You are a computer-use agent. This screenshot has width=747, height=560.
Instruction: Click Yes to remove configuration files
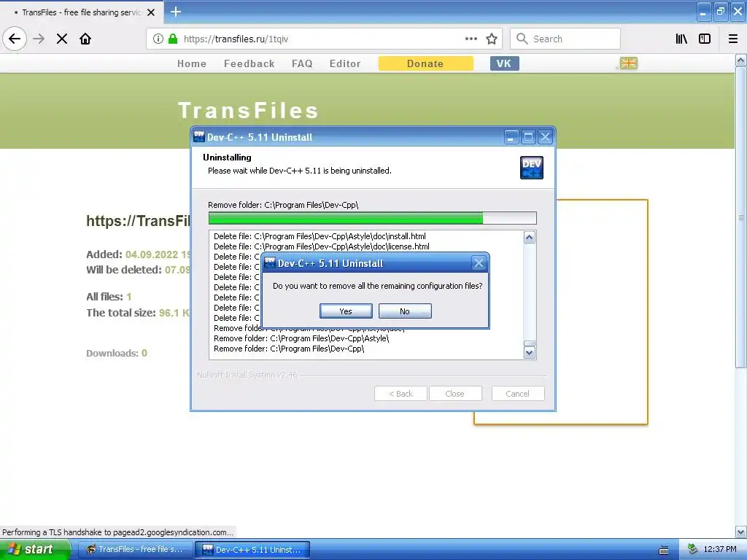346,311
